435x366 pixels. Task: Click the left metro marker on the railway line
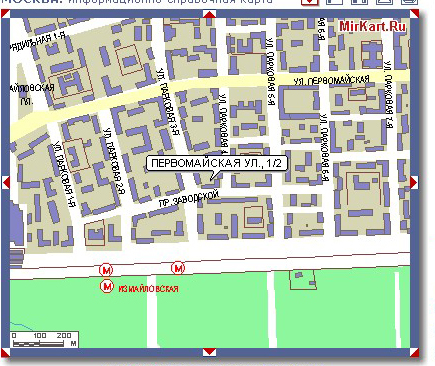[x=106, y=270]
